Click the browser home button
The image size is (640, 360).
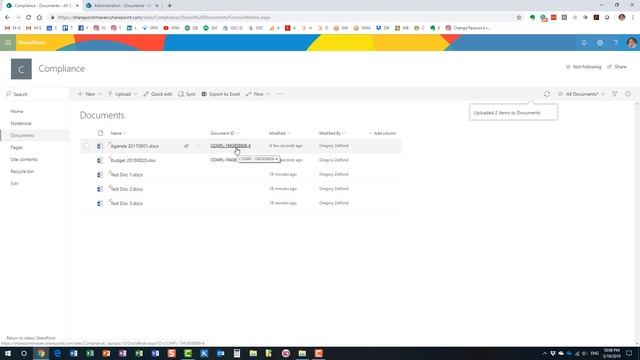(x=39, y=18)
